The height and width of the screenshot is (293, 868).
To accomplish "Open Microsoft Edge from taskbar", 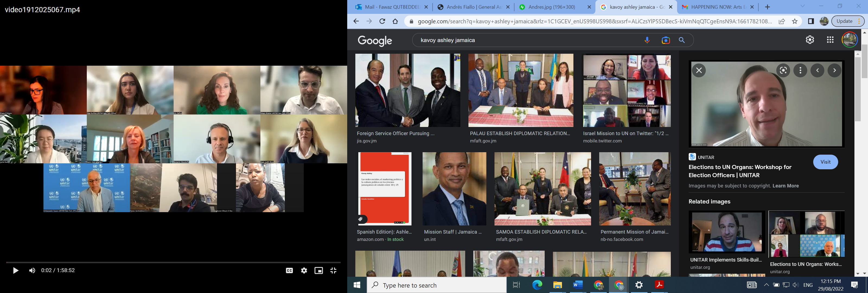I will coord(537,285).
